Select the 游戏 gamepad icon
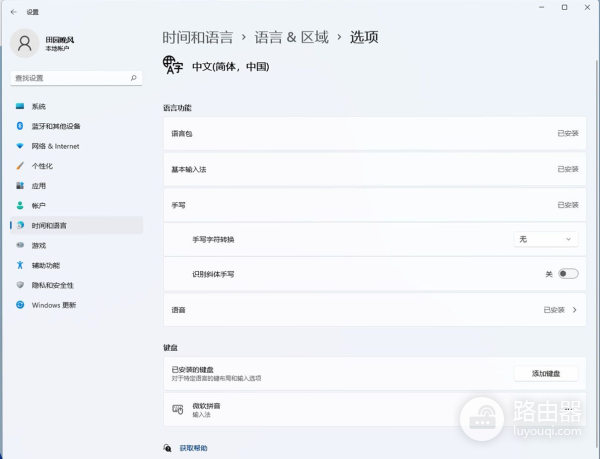The width and height of the screenshot is (600, 459). [x=20, y=245]
